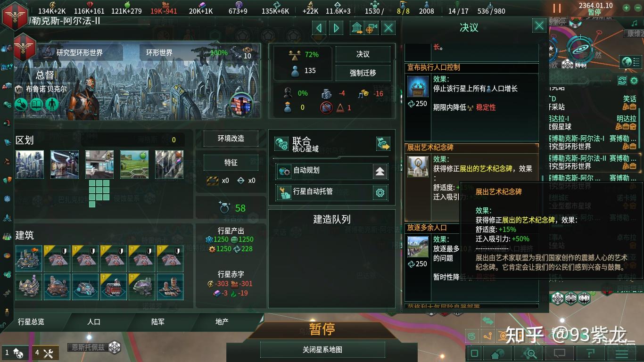Switch to the 人口 tab

(x=94, y=322)
